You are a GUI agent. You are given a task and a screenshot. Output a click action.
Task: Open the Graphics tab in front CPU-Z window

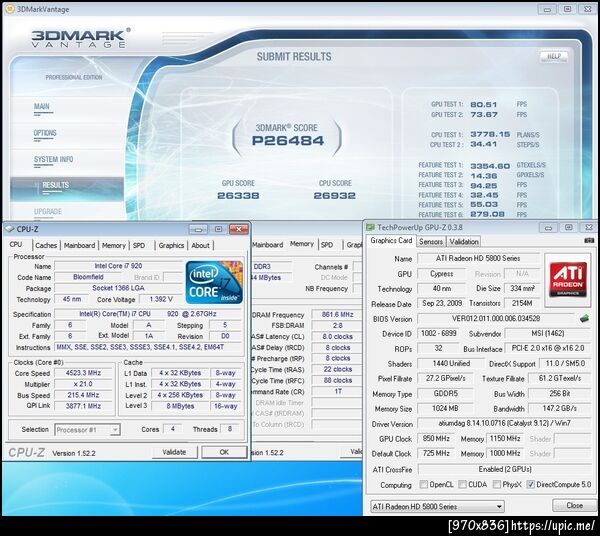click(171, 245)
